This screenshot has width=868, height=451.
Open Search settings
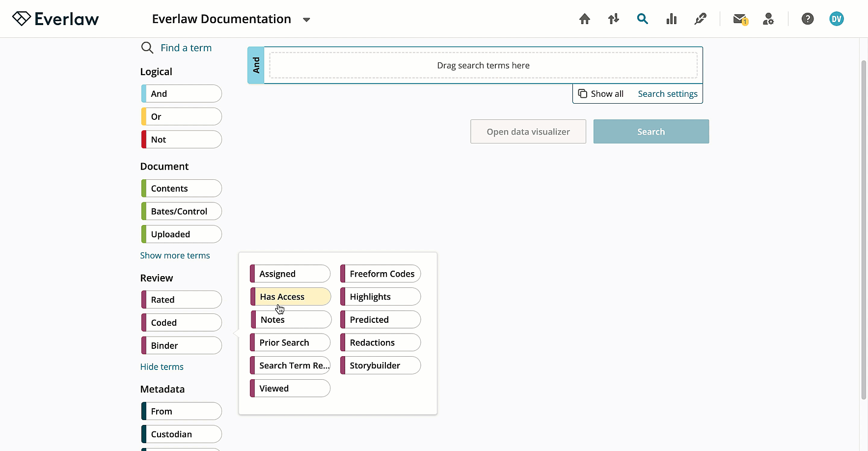(x=667, y=93)
